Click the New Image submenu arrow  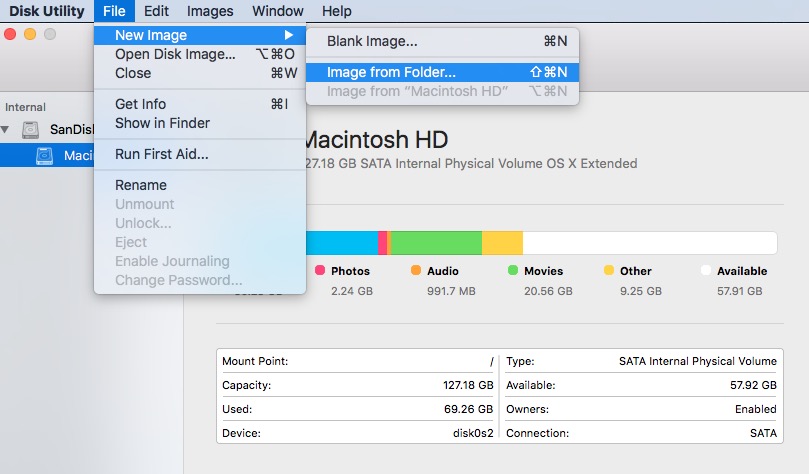(x=289, y=35)
